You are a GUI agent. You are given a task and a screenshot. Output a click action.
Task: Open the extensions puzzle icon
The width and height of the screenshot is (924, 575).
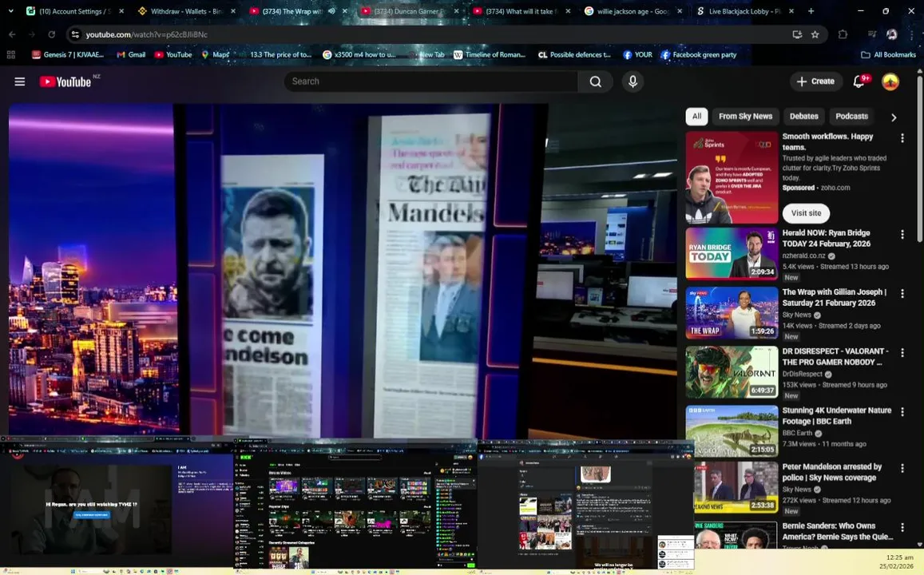point(843,35)
